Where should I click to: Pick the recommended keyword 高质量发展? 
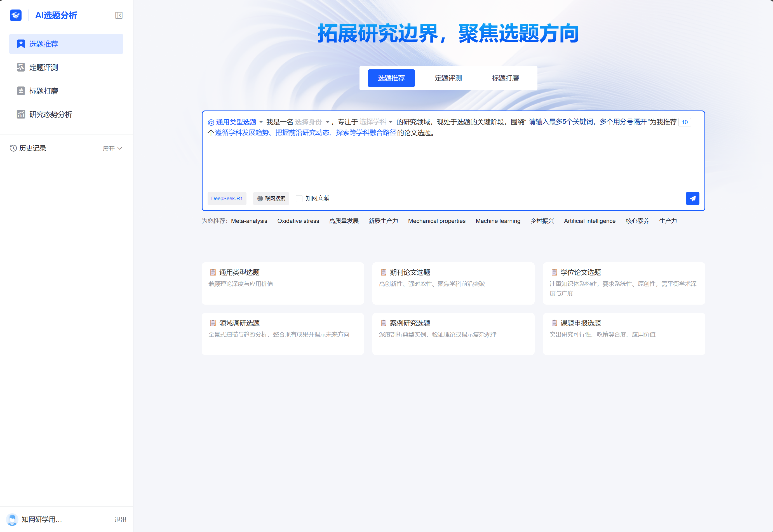click(344, 221)
